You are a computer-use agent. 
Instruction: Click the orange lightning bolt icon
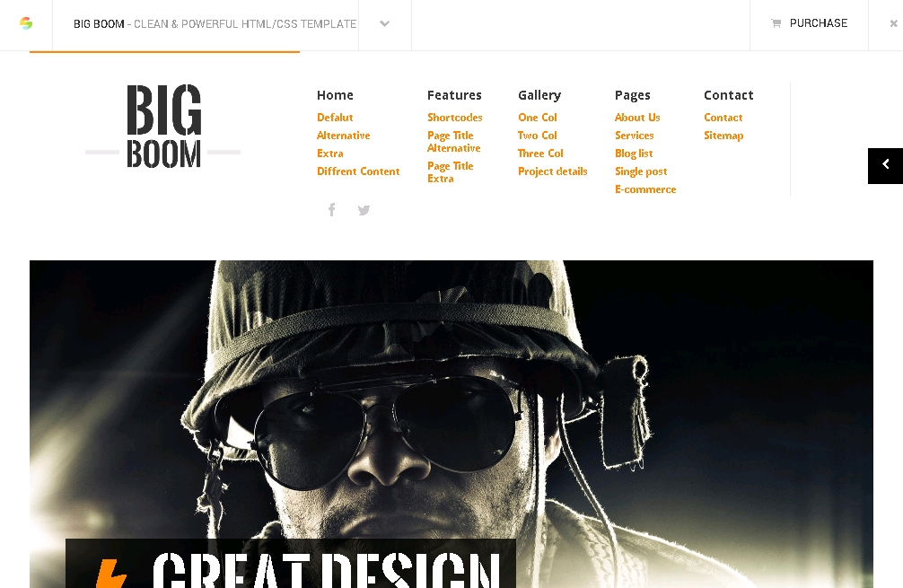coord(110,573)
